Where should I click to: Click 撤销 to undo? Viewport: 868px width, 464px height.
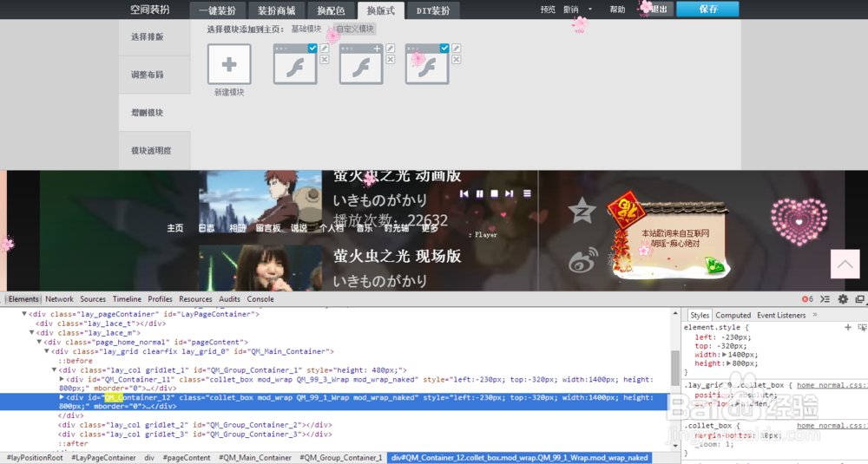point(571,10)
